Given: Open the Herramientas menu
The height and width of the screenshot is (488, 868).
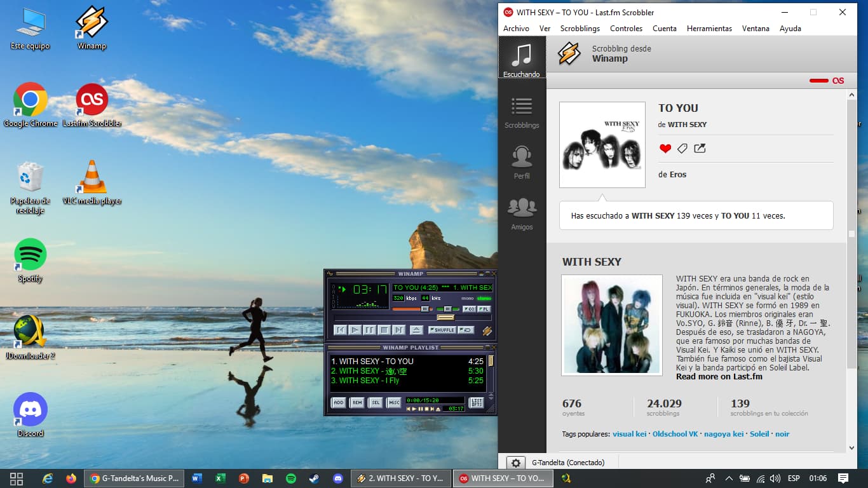Looking at the screenshot, I should 709,29.
